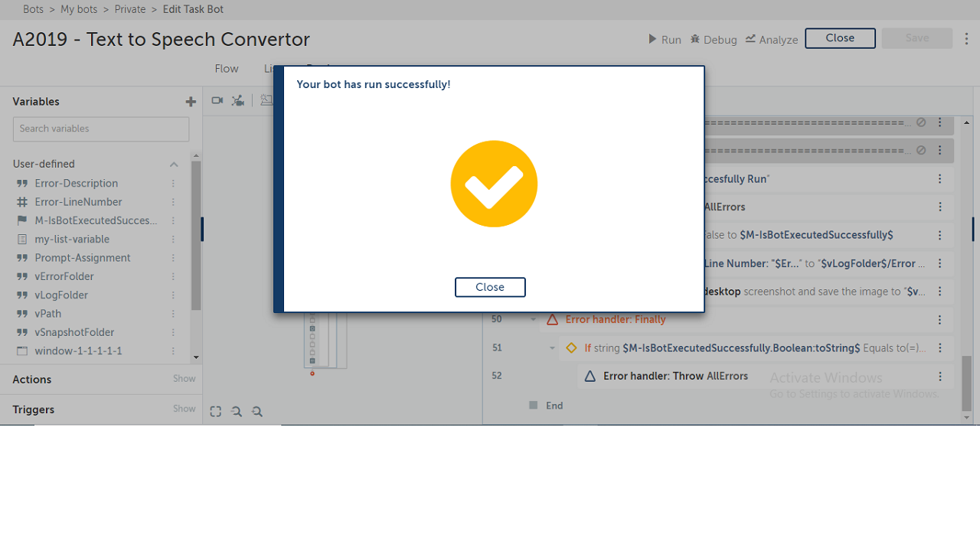
Task: Select the vErrorFolder variable
Action: pyautogui.click(x=64, y=276)
